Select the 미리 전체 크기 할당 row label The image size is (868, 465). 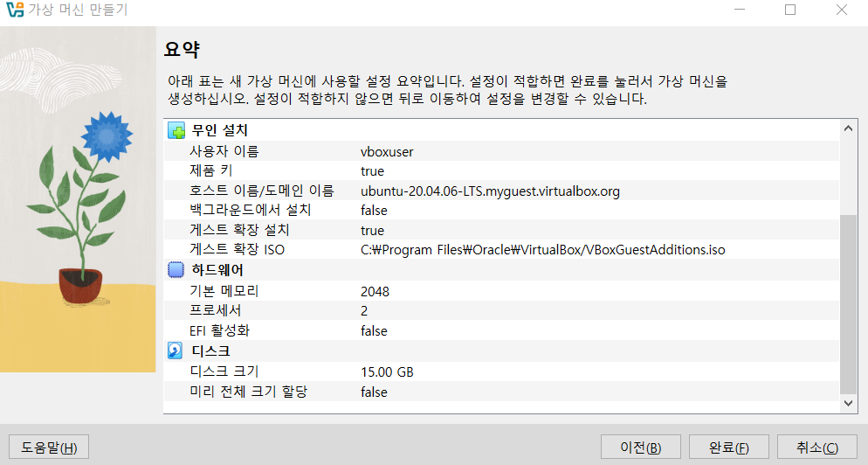click(x=249, y=392)
